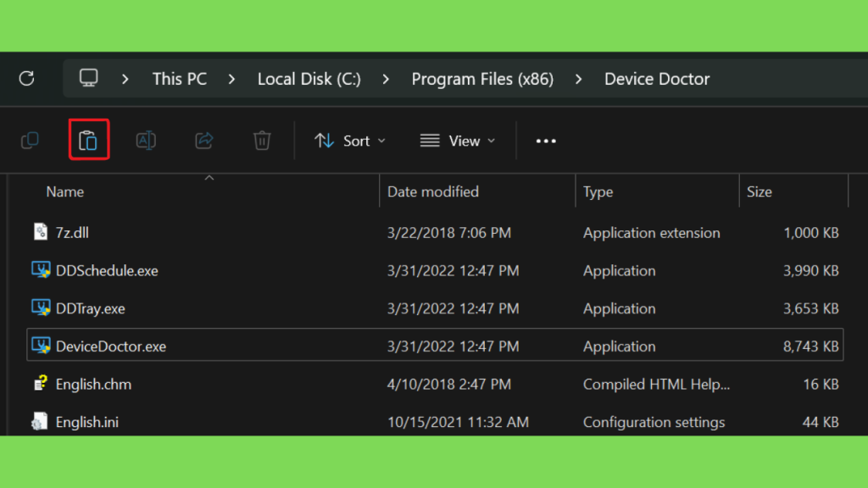Click the PC monitor icon in address bar
The height and width of the screenshot is (488, 868).
(x=88, y=78)
